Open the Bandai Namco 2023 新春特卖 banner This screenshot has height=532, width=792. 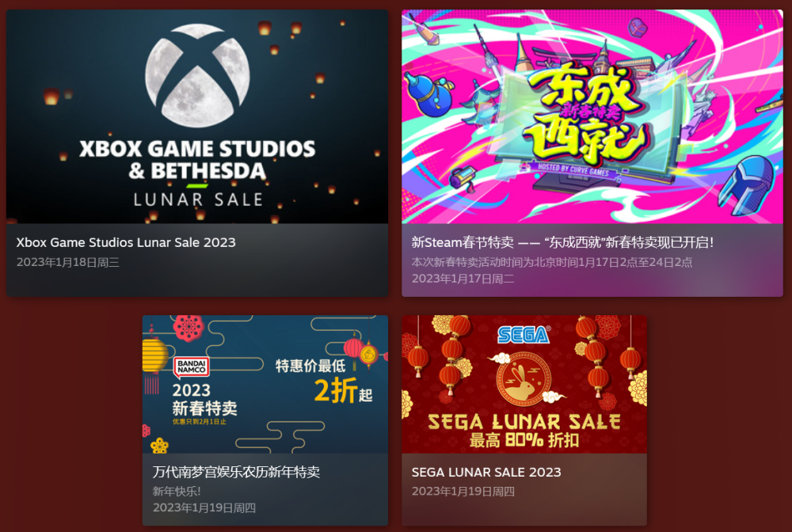click(265, 384)
